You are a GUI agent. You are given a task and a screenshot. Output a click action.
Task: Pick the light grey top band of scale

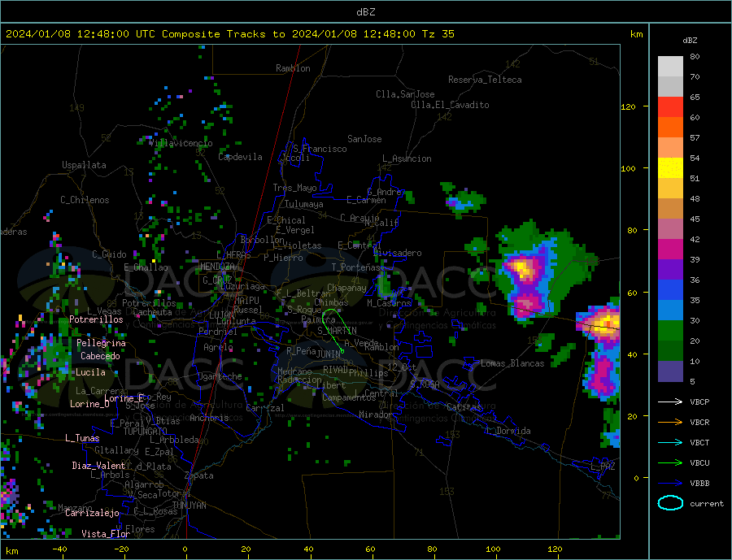coord(670,67)
